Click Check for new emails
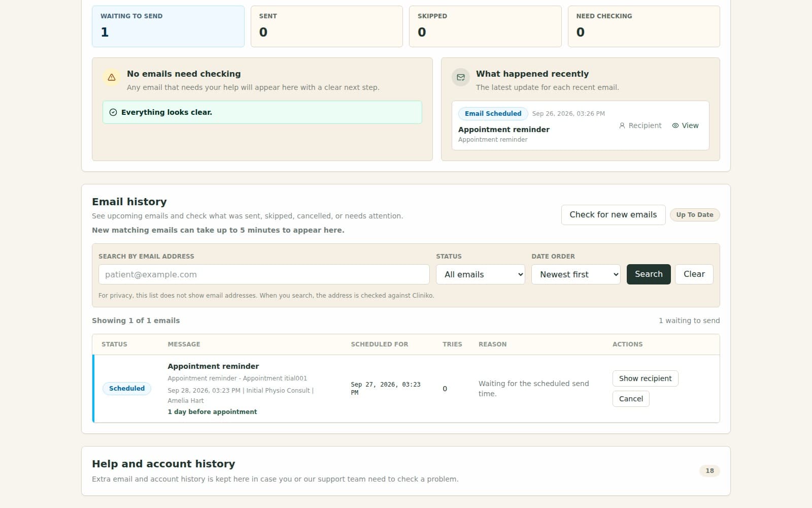Screen dimensions: 812x508 (613, 215)
